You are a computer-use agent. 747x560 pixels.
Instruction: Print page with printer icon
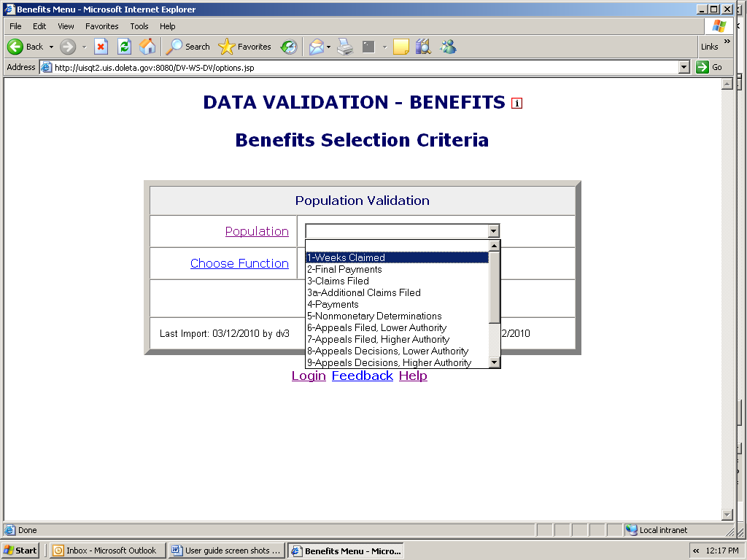tap(345, 47)
